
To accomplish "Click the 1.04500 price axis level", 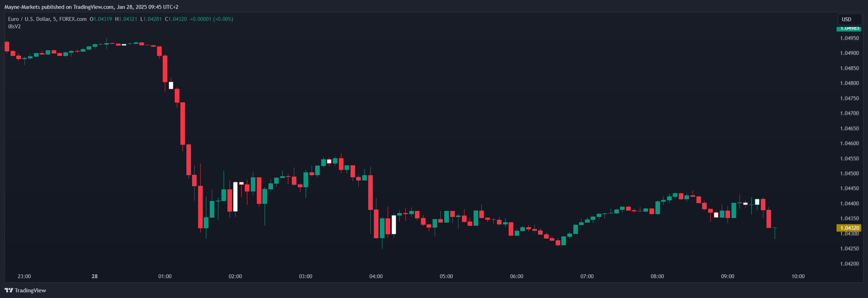I will pyautogui.click(x=849, y=173).
